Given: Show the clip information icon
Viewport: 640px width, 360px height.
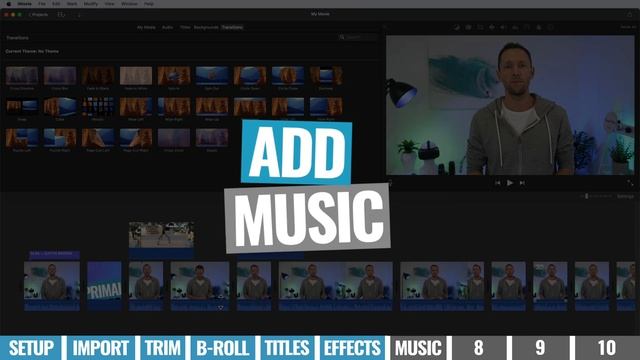Looking at the screenshot, I should point(551,27).
